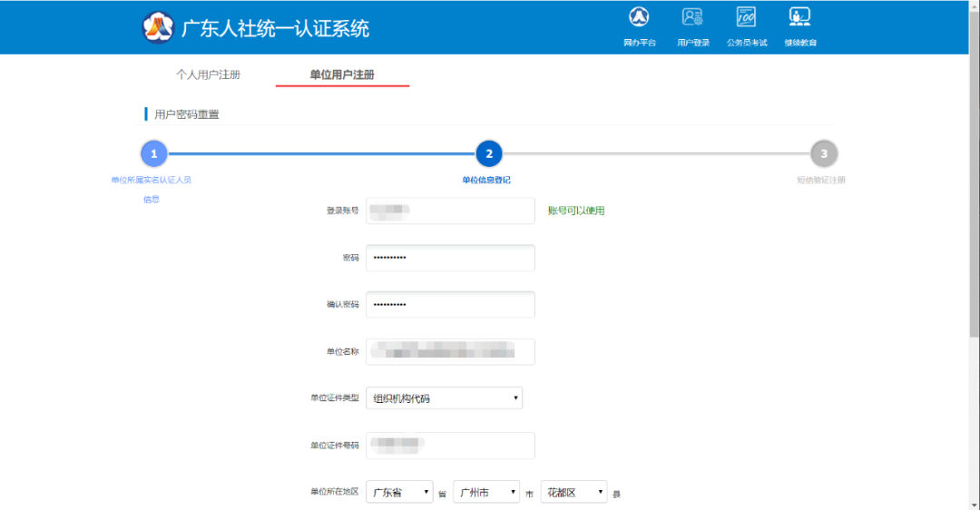This screenshot has height=510, width=980.
Task: Click step 1 circle in progress bar
Action: tap(153, 153)
